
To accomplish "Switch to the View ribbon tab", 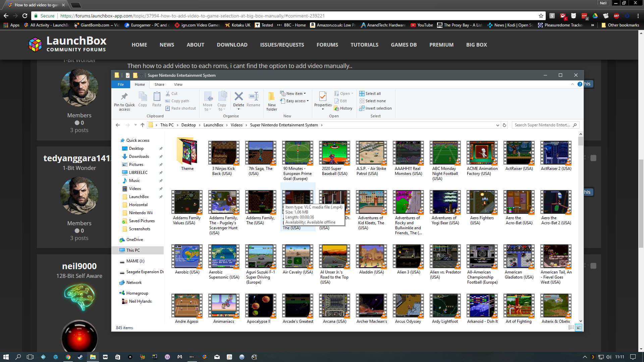I will [178, 84].
